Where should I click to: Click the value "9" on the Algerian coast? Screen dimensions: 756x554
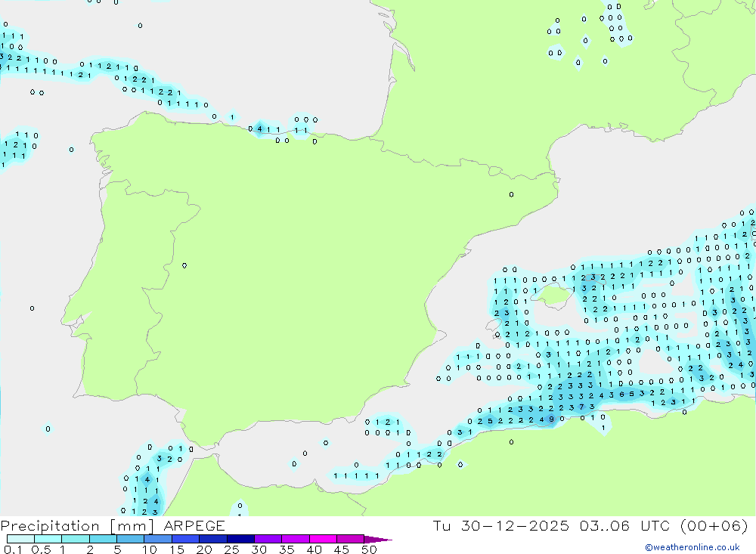552,419
